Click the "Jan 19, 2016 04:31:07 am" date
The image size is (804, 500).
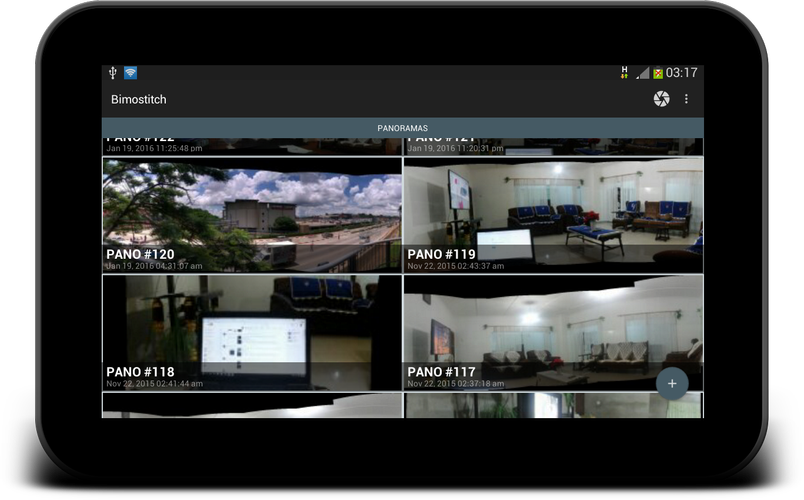[154, 266]
